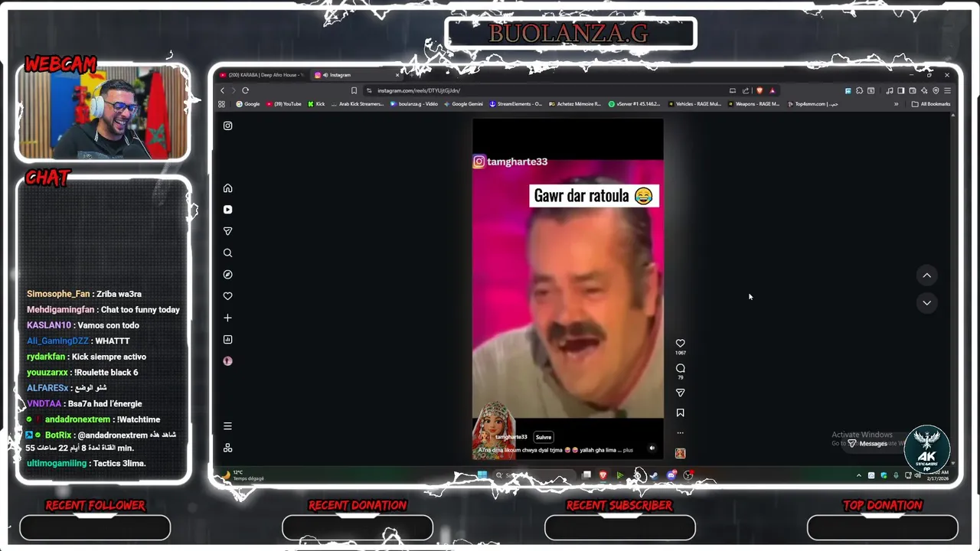Switch to the KARABA Deep Afro House tab
The height and width of the screenshot is (551, 980).
coord(260,75)
